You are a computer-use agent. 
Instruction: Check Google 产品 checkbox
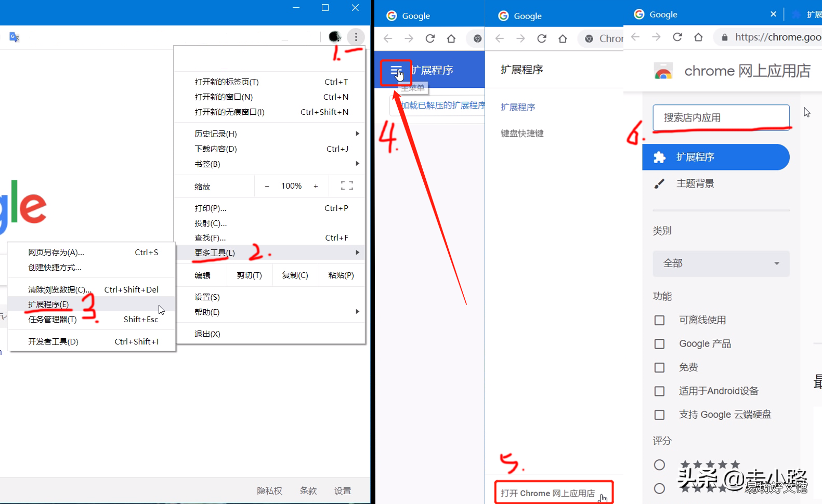pos(659,344)
